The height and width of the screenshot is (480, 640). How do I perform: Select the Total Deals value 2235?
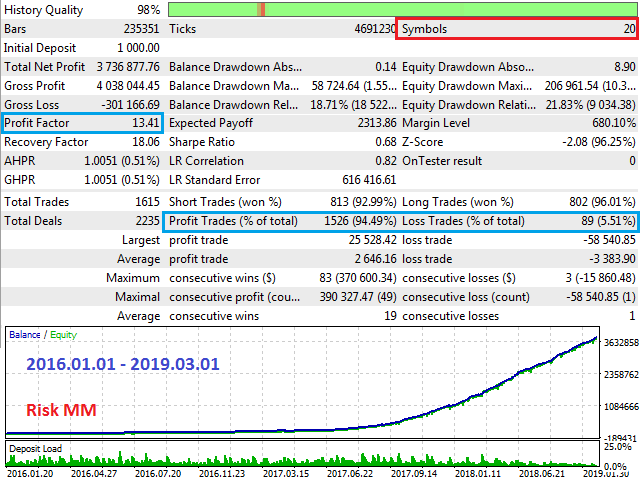pos(144,221)
